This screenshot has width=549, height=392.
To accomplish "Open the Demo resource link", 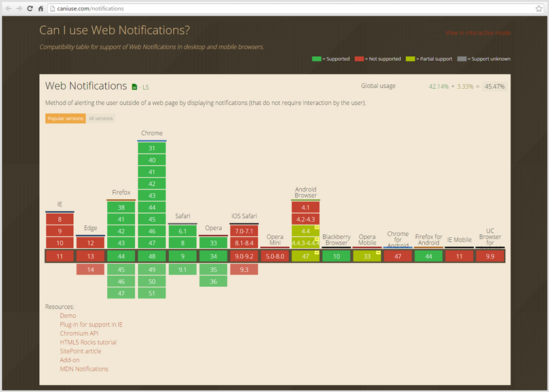I will point(68,316).
